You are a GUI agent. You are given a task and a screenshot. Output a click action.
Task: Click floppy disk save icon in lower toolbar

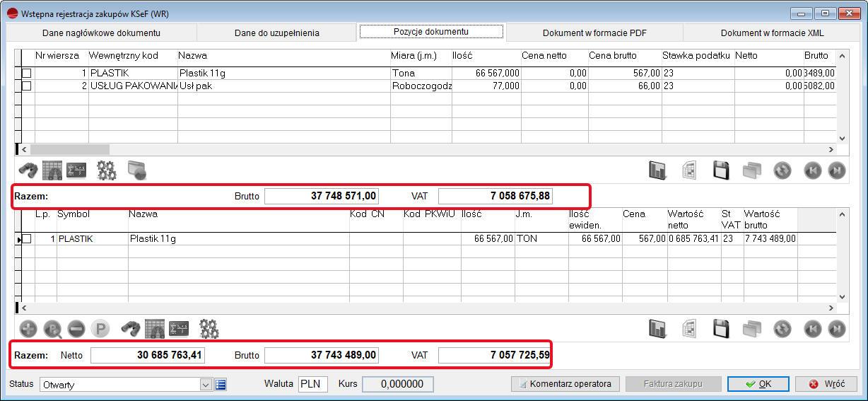click(720, 329)
